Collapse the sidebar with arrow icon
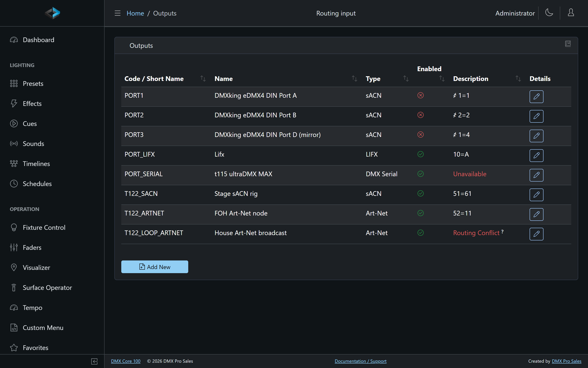The width and height of the screenshot is (588, 368). pyautogui.click(x=94, y=361)
